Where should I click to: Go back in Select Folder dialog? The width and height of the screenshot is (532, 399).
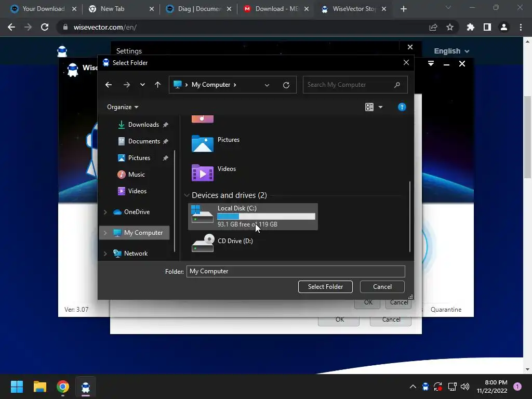pos(109,85)
